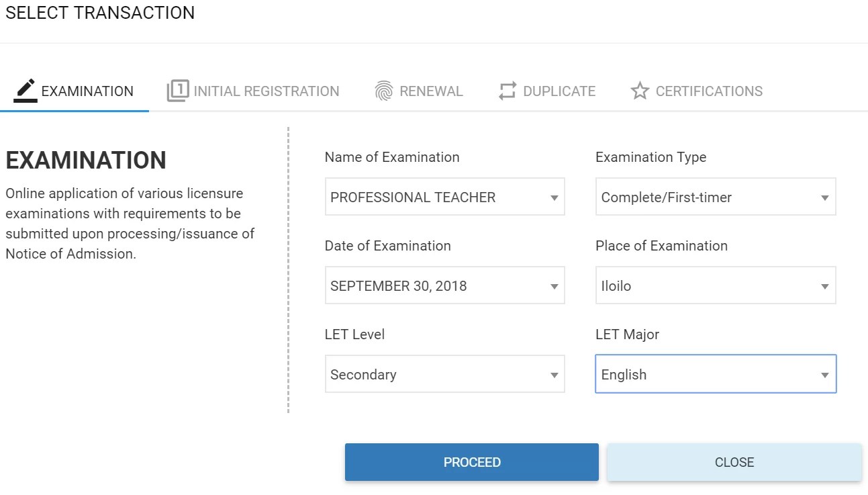Open the Name of Examination dropdown

pyautogui.click(x=444, y=197)
